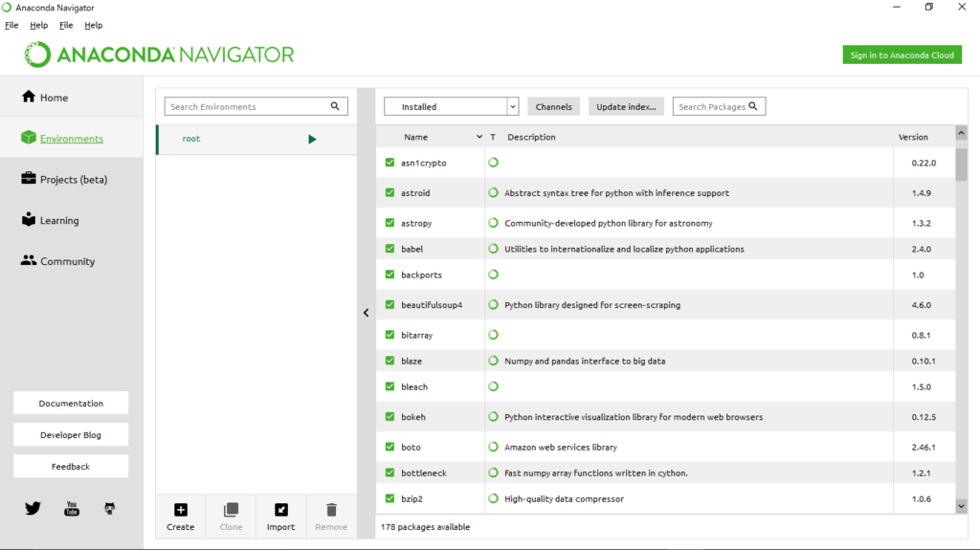Collapse the environments panel with left chevron
Screen dimensions: 980x550
point(367,313)
